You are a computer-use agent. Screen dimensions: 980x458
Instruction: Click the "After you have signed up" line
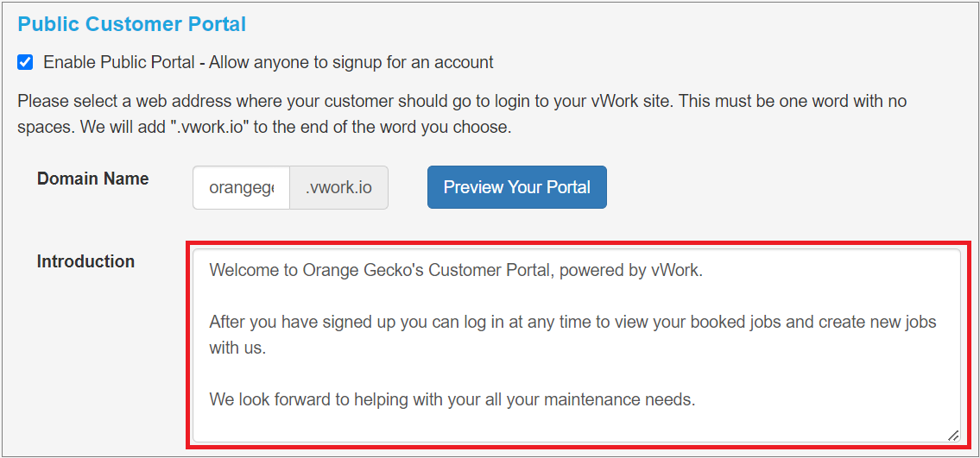click(573, 335)
